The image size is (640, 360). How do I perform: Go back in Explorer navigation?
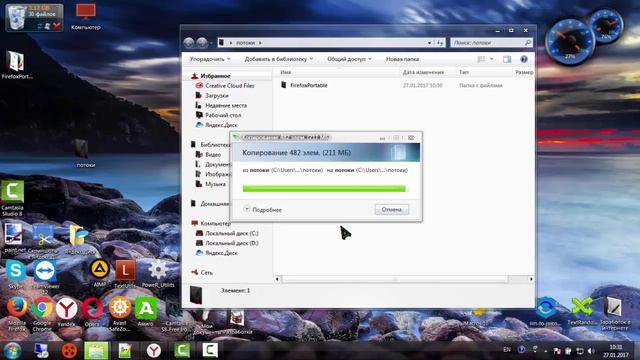pyautogui.click(x=189, y=42)
